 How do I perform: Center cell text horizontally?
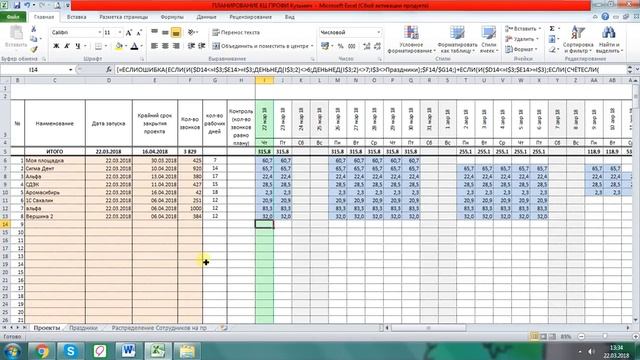coord(165,46)
